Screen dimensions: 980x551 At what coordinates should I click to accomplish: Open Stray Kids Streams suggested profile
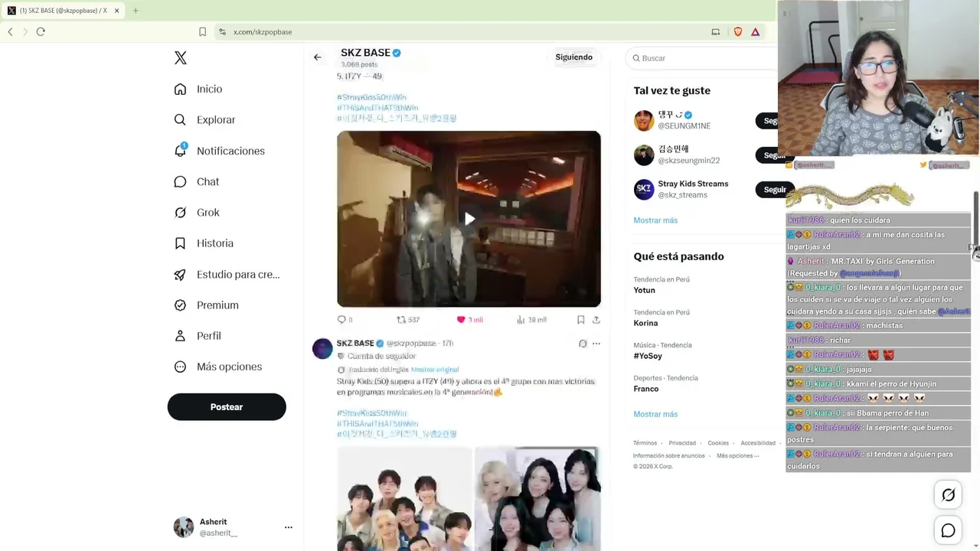[x=693, y=184]
